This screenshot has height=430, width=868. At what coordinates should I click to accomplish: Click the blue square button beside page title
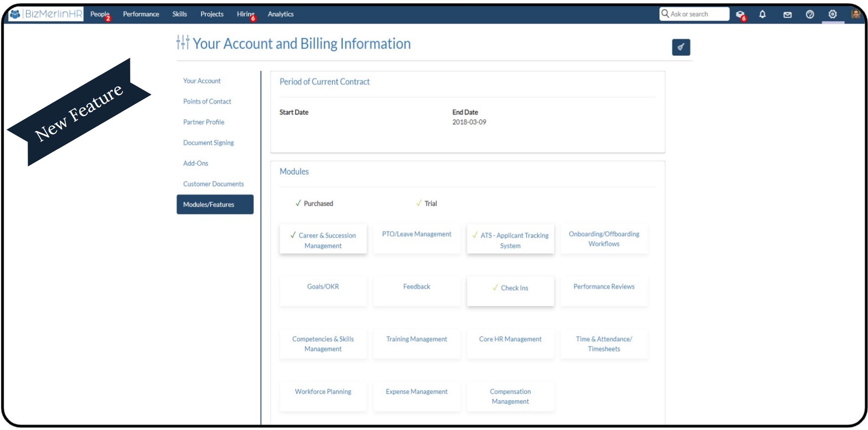click(681, 47)
